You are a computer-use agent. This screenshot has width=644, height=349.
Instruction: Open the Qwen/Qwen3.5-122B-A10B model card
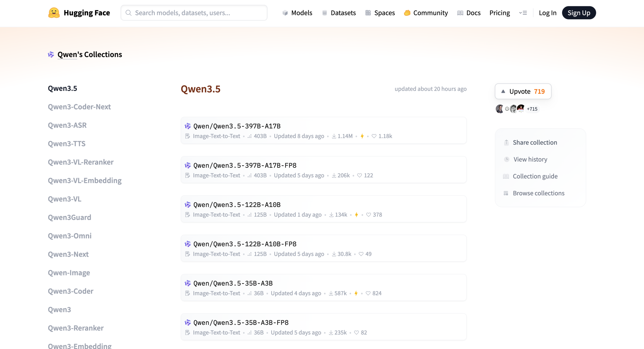pyautogui.click(x=237, y=205)
